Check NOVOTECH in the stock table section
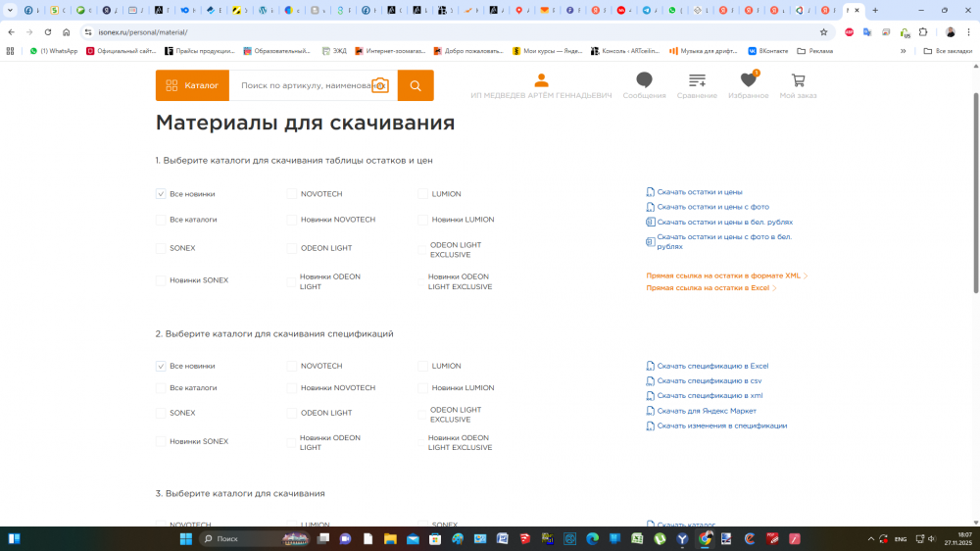 (291, 194)
